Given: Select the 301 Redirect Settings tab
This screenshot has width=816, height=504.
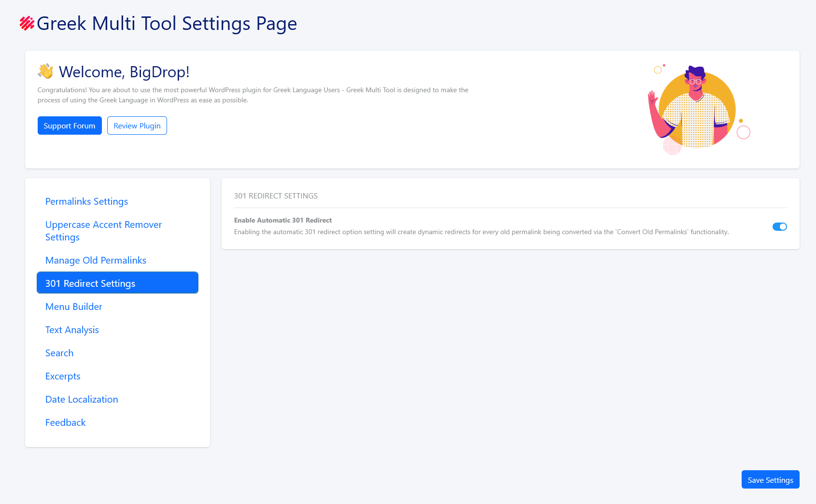Looking at the screenshot, I should (x=117, y=283).
